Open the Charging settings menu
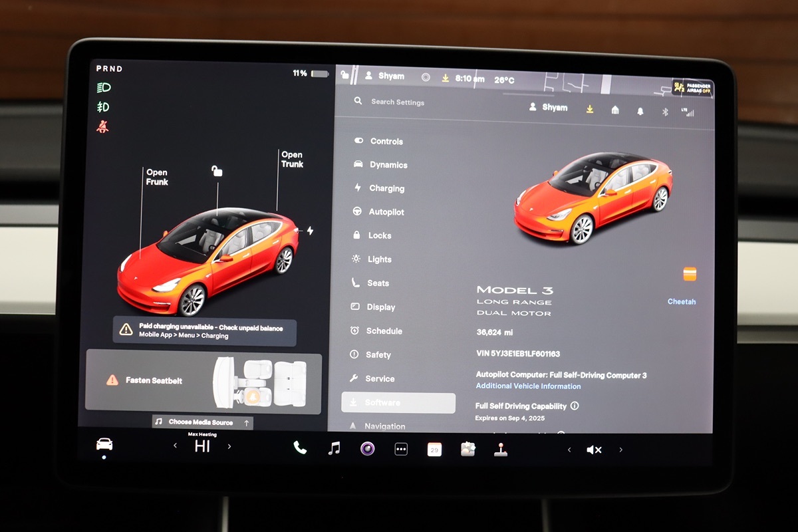 coord(386,188)
